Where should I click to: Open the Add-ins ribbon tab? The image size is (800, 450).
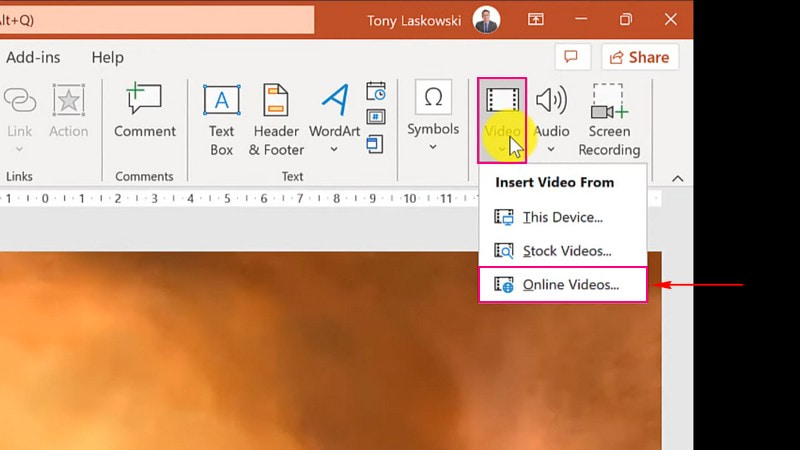[x=33, y=57]
